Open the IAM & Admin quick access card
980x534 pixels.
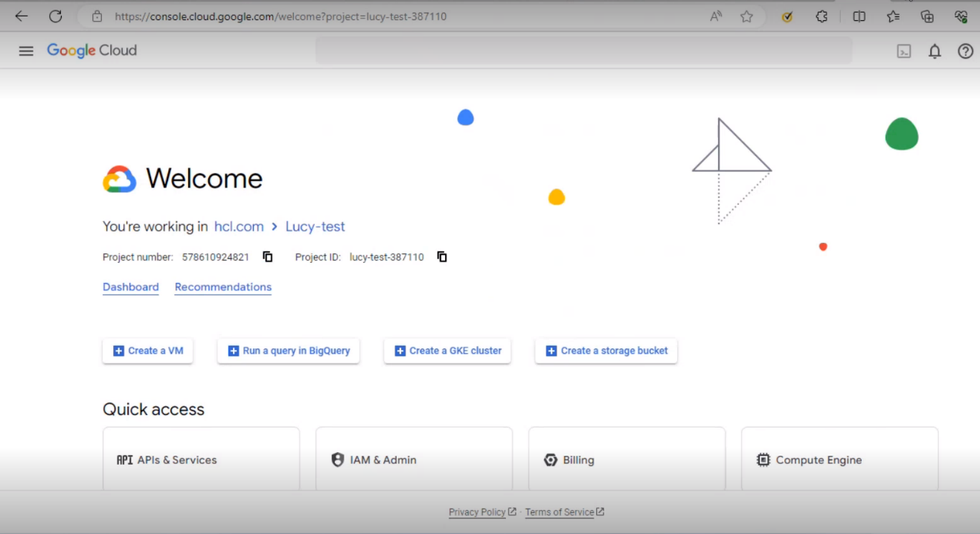[414, 459]
